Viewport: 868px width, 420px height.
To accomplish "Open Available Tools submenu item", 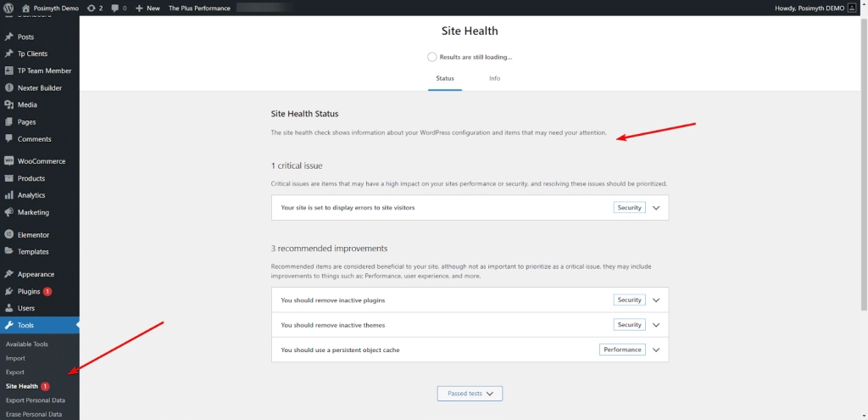I will [26, 344].
